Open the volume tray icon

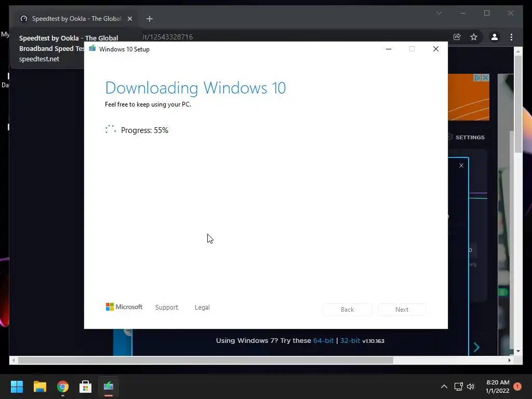pyautogui.click(x=471, y=387)
